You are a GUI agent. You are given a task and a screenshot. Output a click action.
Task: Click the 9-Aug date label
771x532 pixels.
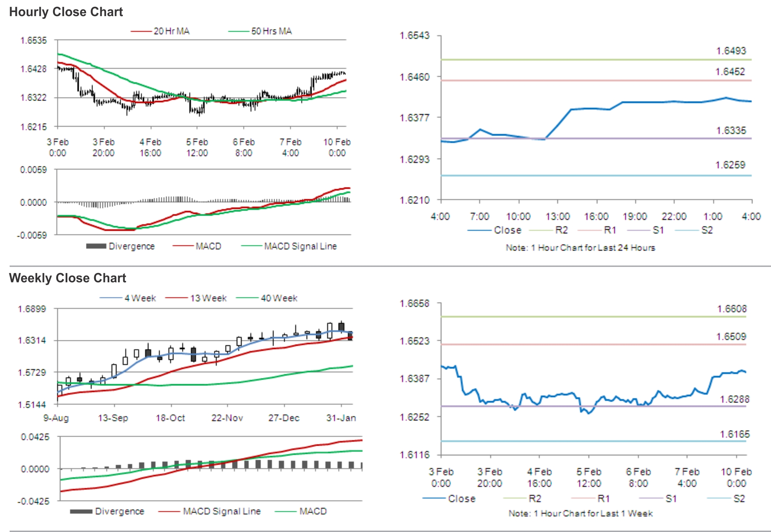[56, 418]
